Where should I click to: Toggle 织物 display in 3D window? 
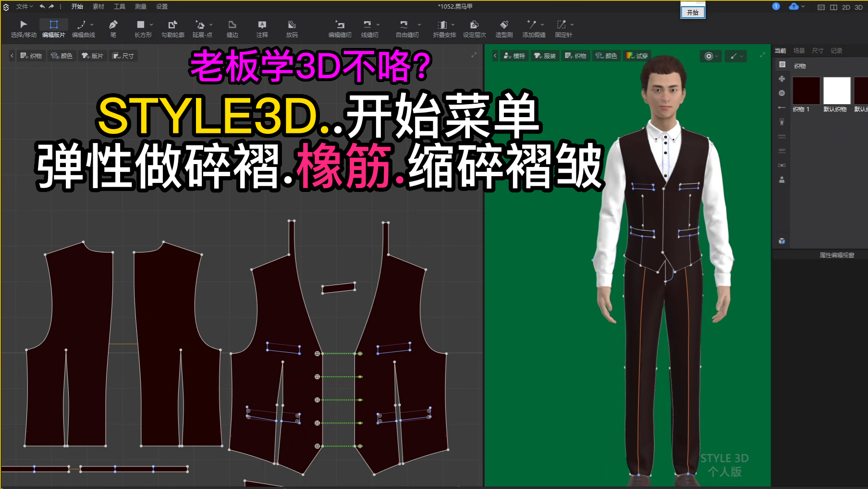tap(575, 56)
